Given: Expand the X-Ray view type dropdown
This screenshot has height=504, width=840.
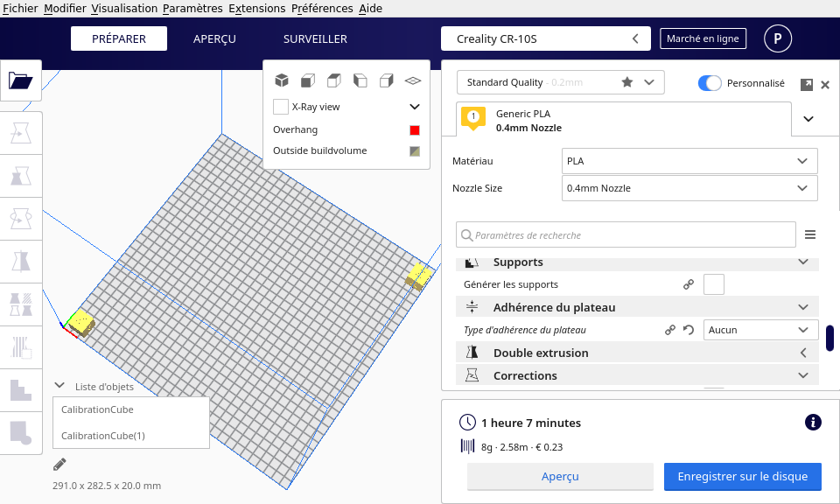Looking at the screenshot, I should tap(414, 107).
